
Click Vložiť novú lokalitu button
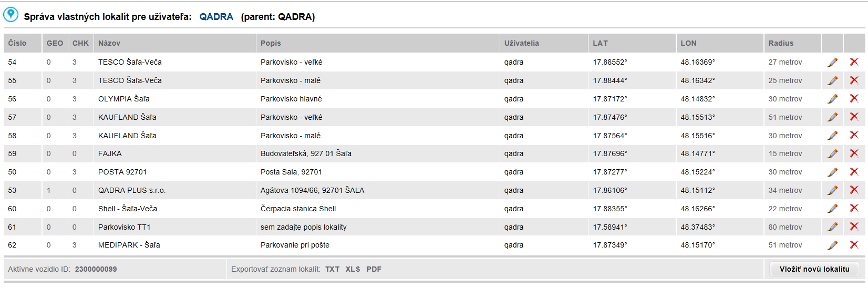pos(814,269)
